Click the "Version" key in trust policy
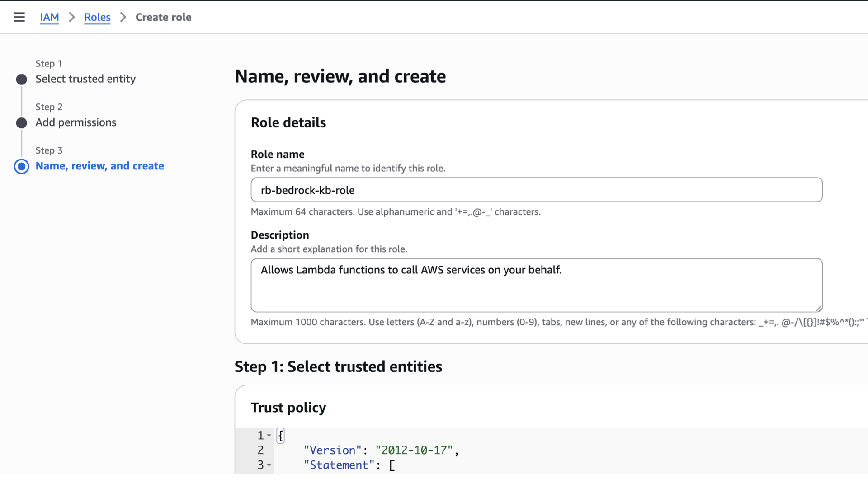Screen dimensions: 868x488 332,450
